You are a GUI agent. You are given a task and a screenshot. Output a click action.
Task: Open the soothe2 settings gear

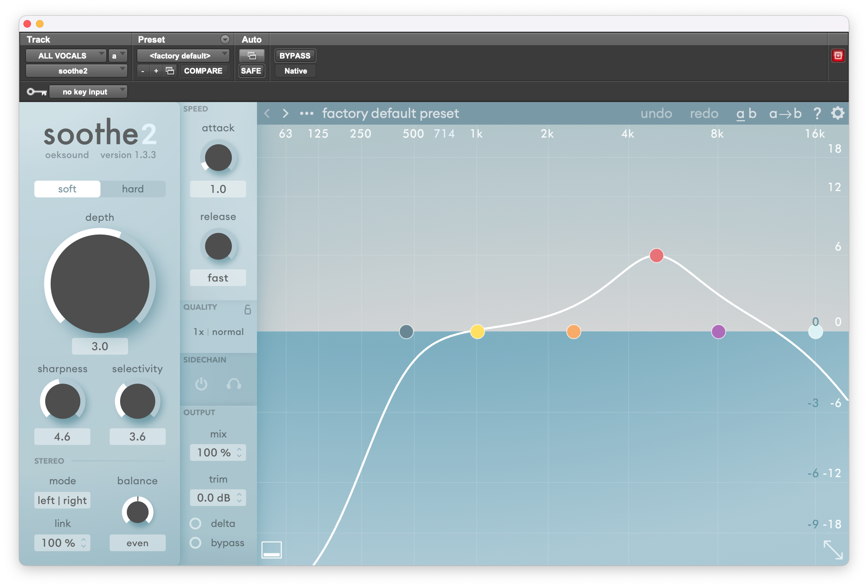(837, 113)
